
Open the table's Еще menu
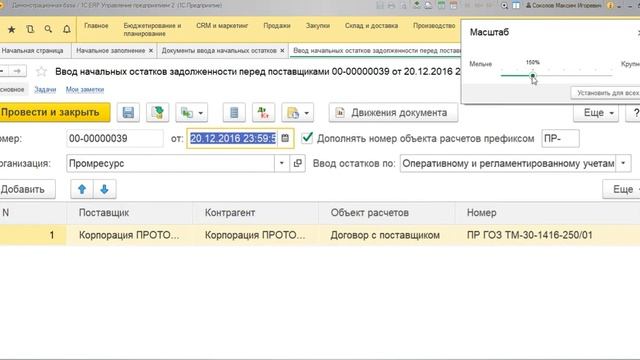622,189
